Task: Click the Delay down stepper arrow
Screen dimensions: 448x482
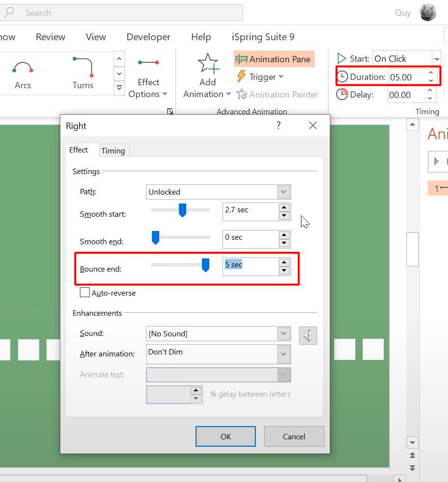Action: [x=430, y=98]
